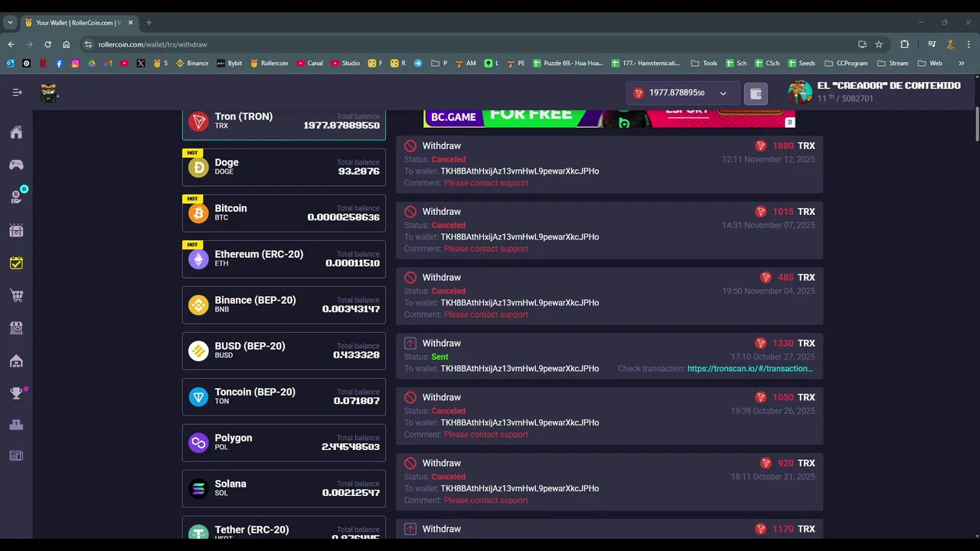The image size is (980, 551).
Task: Open a new browser tab
Action: (x=149, y=23)
